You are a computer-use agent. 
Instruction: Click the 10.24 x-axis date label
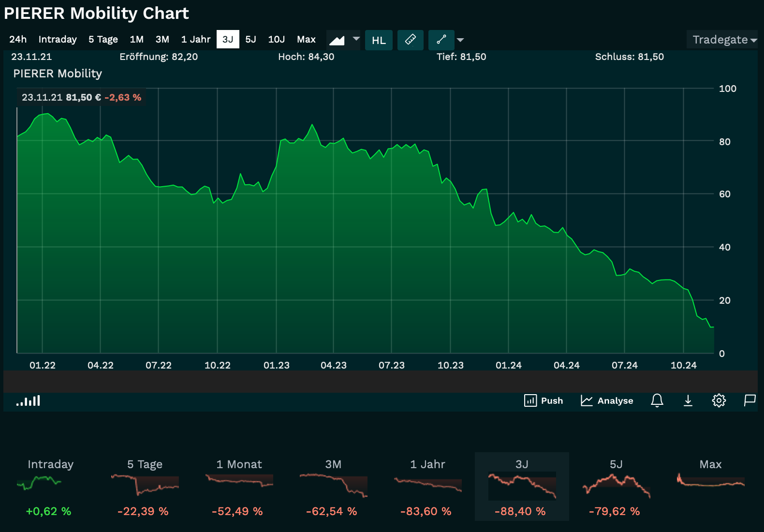[x=683, y=365]
